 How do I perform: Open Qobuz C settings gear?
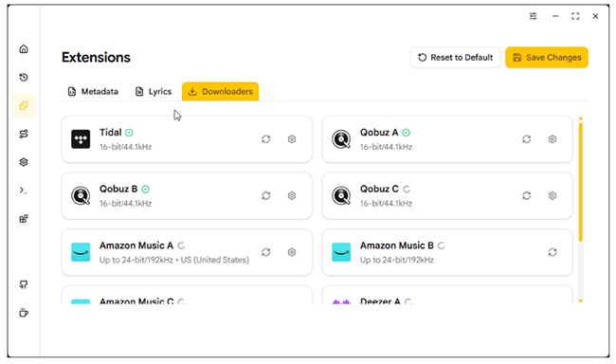point(553,196)
